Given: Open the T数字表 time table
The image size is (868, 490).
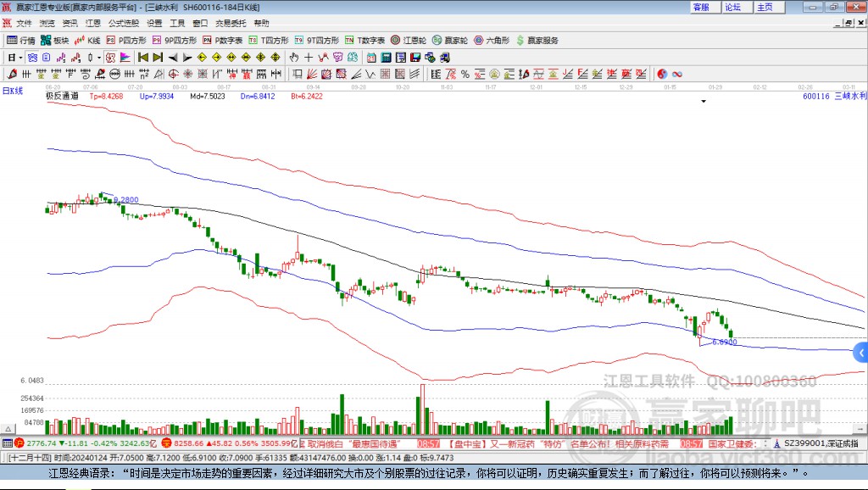Looking at the screenshot, I should (364, 41).
